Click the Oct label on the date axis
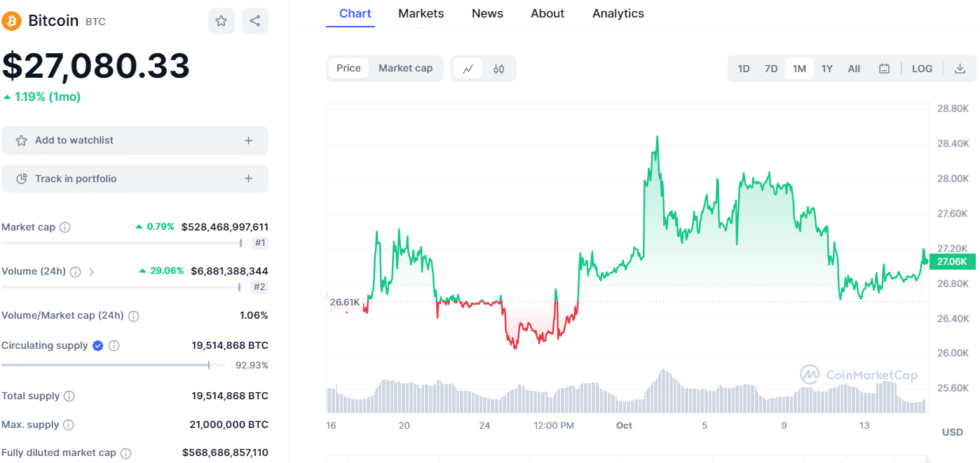The image size is (980, 463). point(624,426)
